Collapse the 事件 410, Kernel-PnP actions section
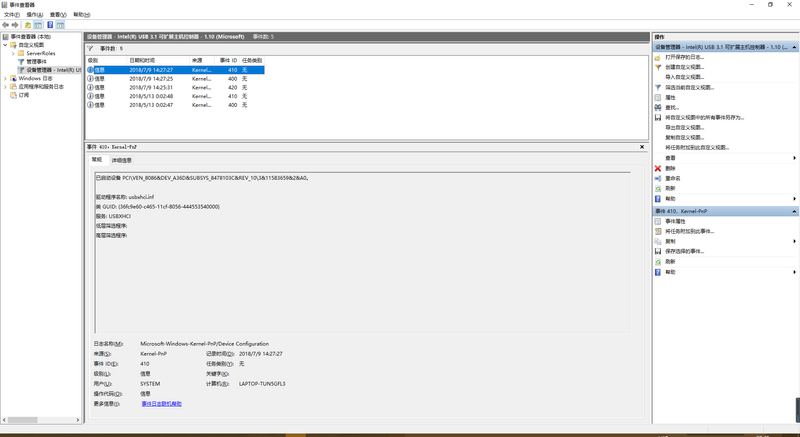Image resolution: width=800 pixels, height=437 pixels. pos(794,211)
